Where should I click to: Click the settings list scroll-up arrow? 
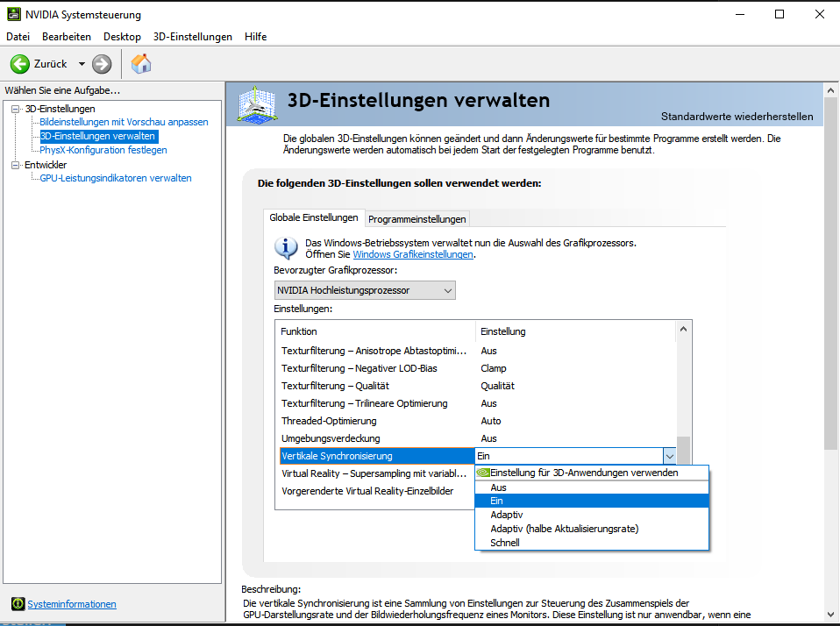tap(683, 330)
